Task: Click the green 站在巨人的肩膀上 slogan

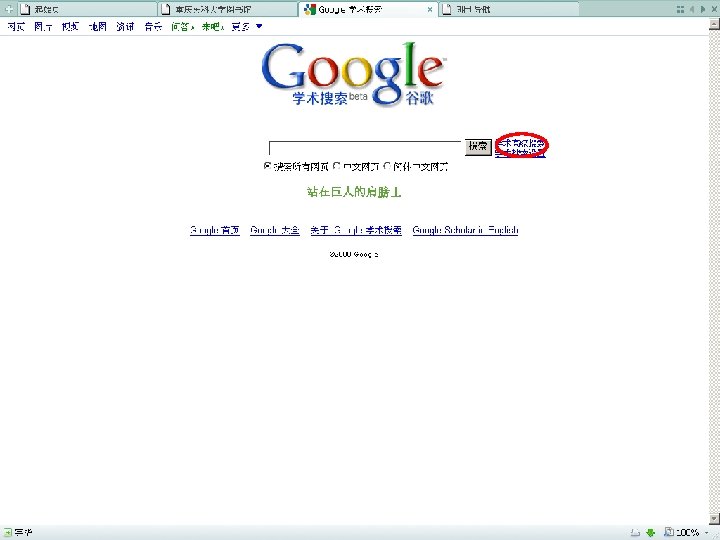Action: point(354,192)
